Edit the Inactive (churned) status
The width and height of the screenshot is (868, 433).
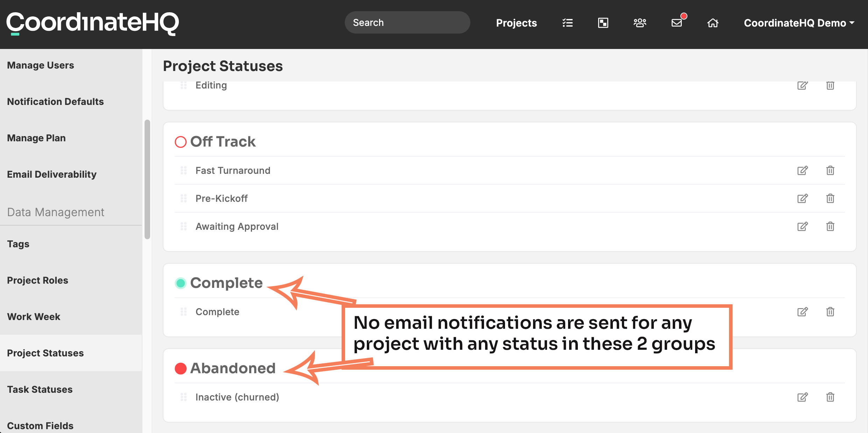click(803, 397)
